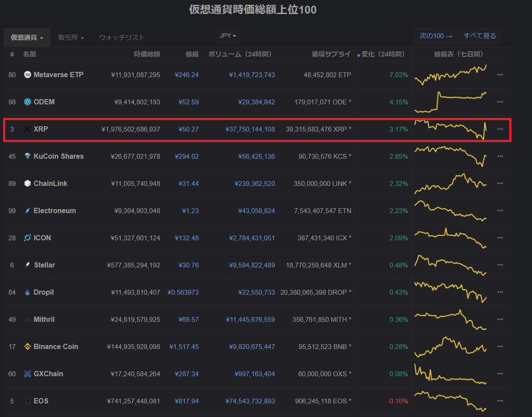532x417 pixels.
Task: Open the three-dot menu for Stellar
Action: 500,265
